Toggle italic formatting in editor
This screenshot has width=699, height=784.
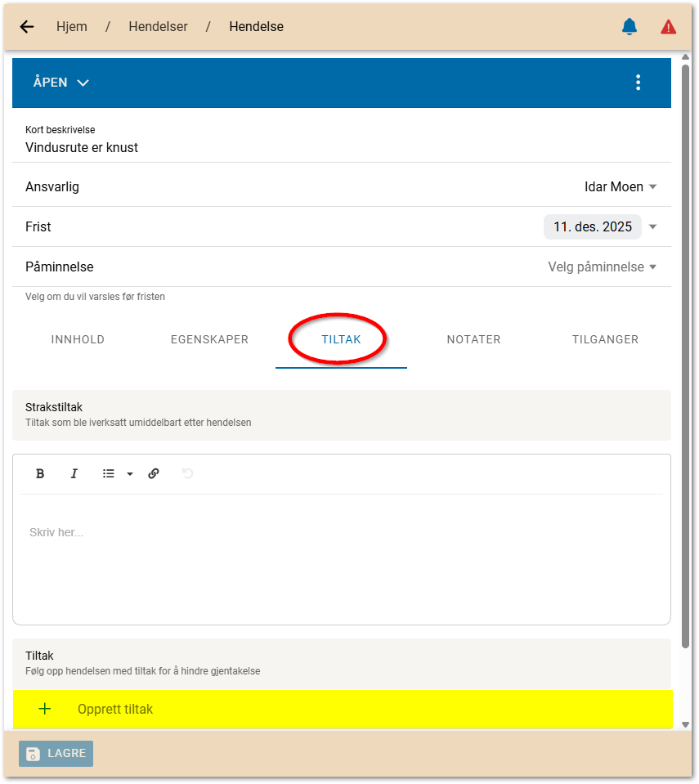pos(74,473)
